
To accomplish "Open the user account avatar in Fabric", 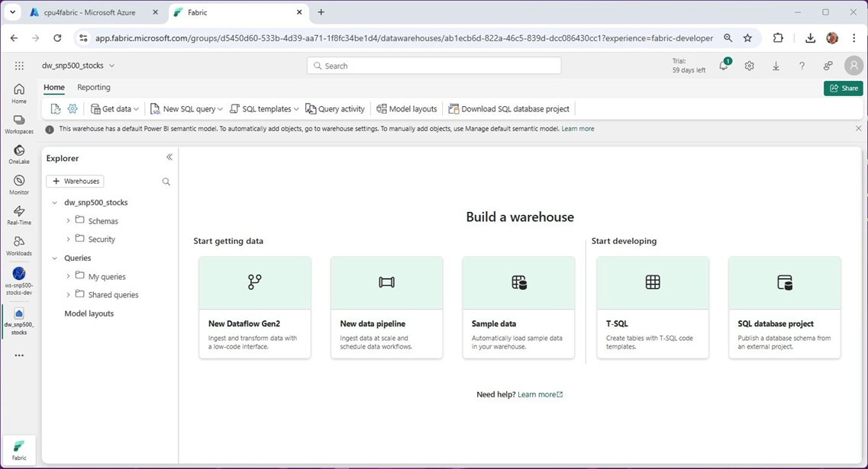I will pos(853,66).
